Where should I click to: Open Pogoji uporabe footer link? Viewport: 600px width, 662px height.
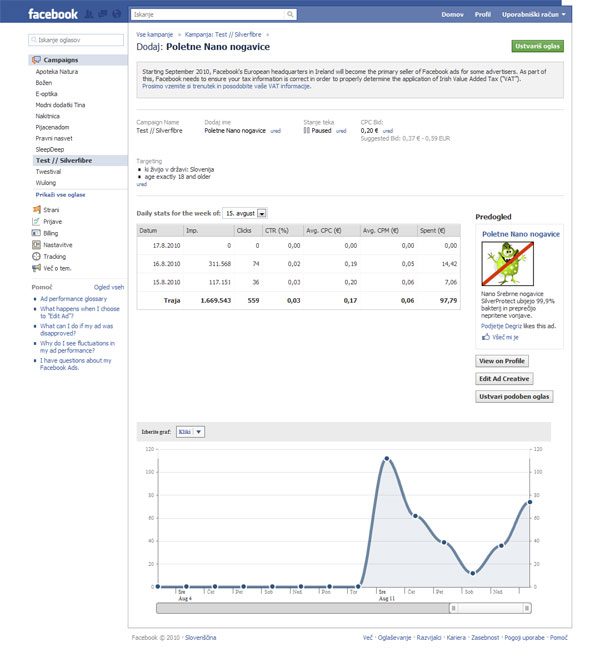pyautogui.click(x=524, y=638)
